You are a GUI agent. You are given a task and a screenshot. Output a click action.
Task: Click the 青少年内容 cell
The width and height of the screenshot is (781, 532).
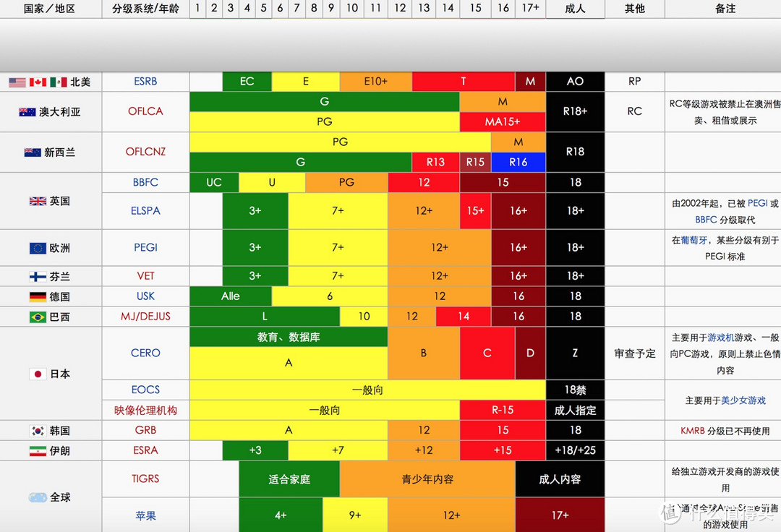pos(427,479)
